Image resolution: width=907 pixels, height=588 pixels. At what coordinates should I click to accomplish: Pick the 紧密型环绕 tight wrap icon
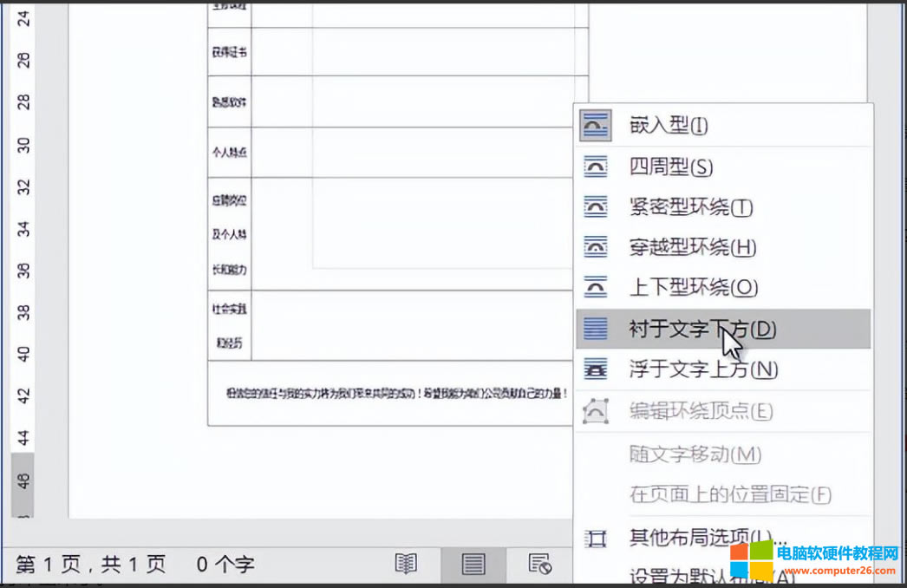(595, 207)
